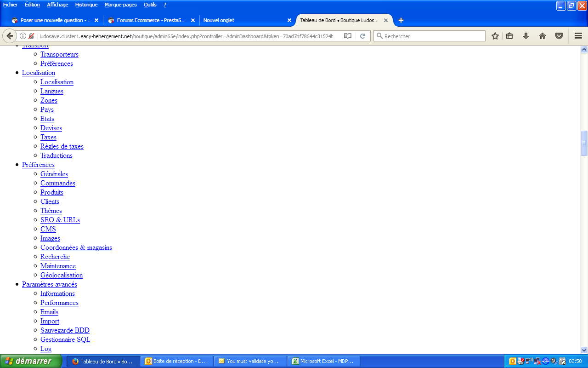Click the Windows démarrer start button
Viewport: 588px width, 368px height.
pyautogui.click(x=31, y=361)
